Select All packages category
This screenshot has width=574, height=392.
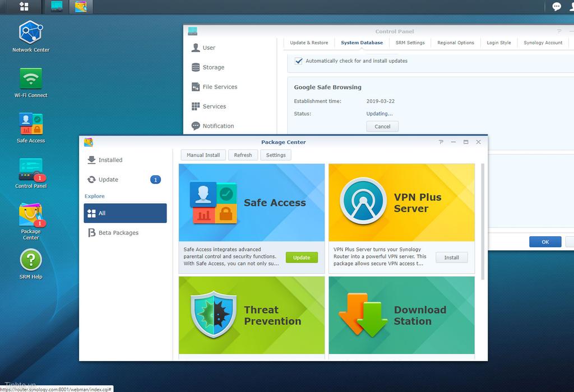coord(125,213)
